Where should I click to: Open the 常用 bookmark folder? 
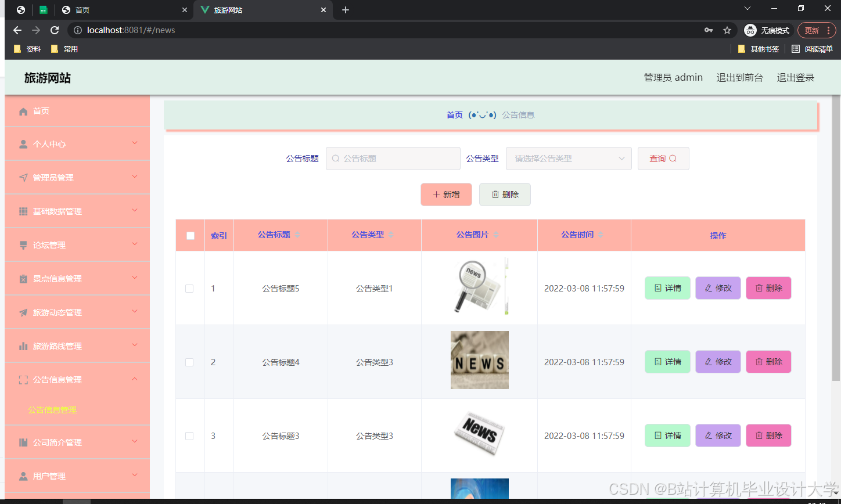tap(64, 49)
